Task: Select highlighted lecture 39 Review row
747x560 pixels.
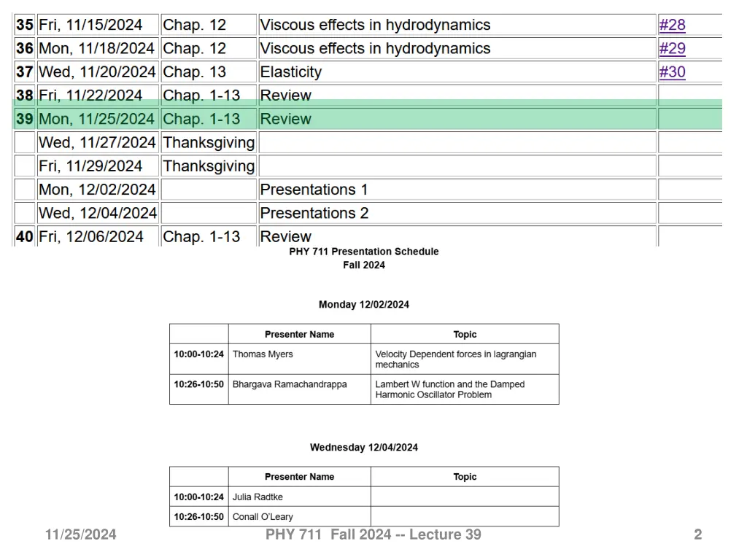Action: click(368, 119)
